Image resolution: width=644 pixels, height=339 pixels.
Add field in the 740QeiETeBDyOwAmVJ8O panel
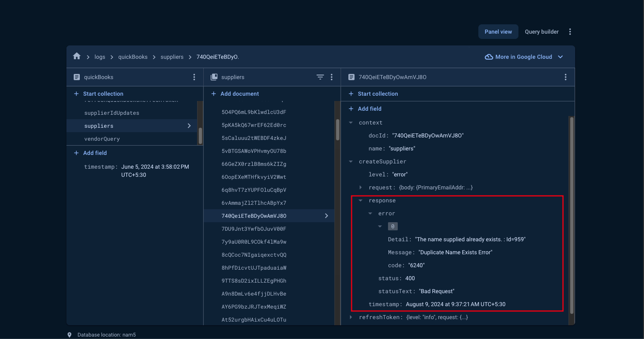pos(369,109)
